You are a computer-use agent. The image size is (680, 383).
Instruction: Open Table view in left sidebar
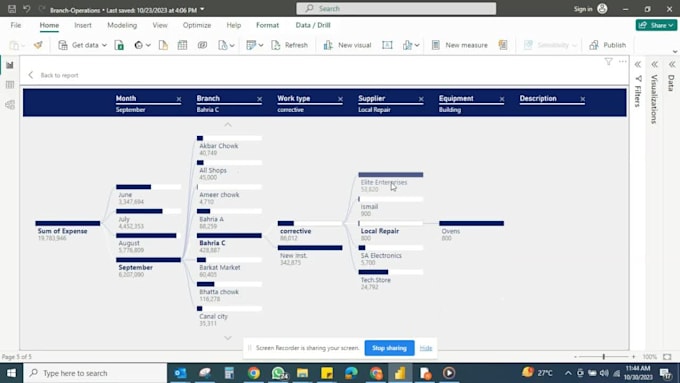point(10,85)
